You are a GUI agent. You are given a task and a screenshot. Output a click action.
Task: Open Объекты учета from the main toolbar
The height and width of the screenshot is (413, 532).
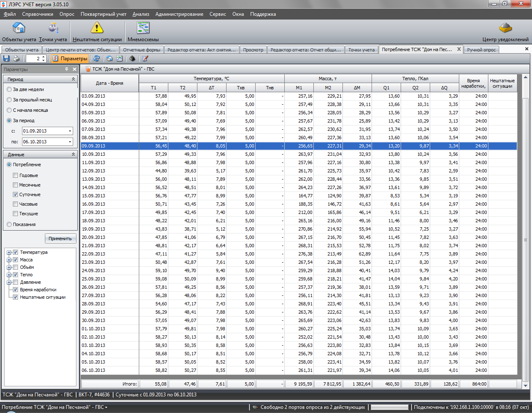pyautogui.click(x=19, y=32)
